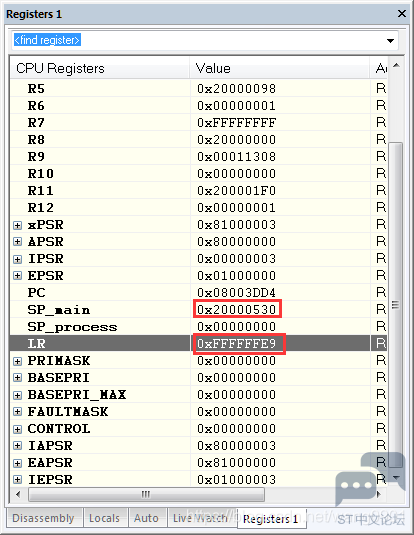Switch to the Disassembly tab

(x=43, y=518)
